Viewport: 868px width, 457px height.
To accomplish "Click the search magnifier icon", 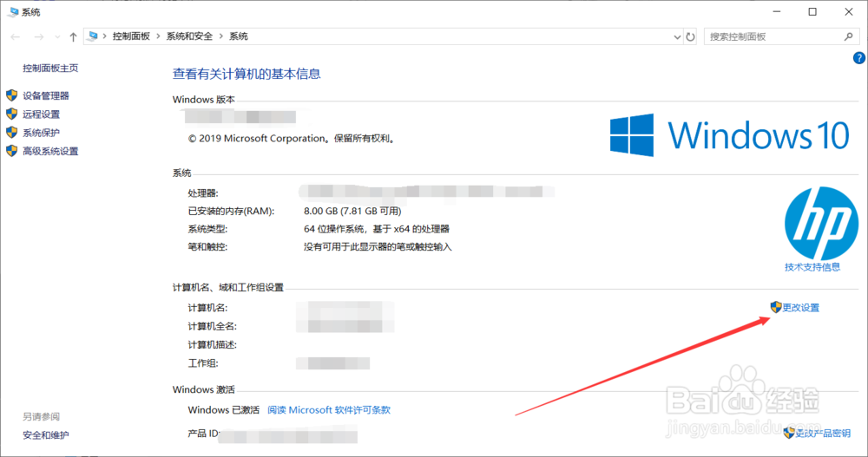I will tap(849, 36).
